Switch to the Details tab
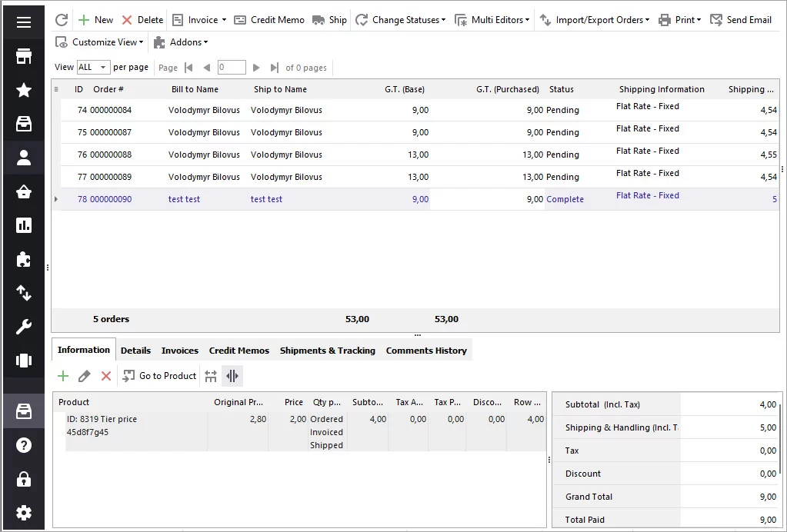The height and width of the screenshot is (532, 787). click(x=135, y=351)
